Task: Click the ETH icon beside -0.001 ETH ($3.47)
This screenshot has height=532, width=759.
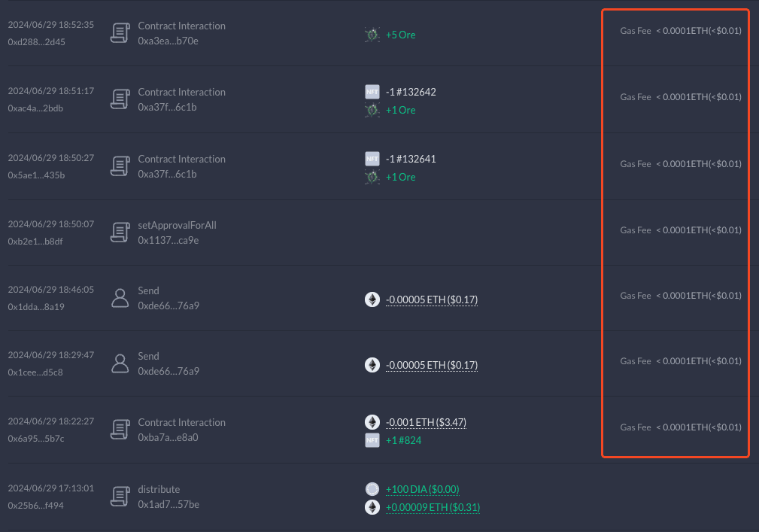Action: tap(372, 422)
